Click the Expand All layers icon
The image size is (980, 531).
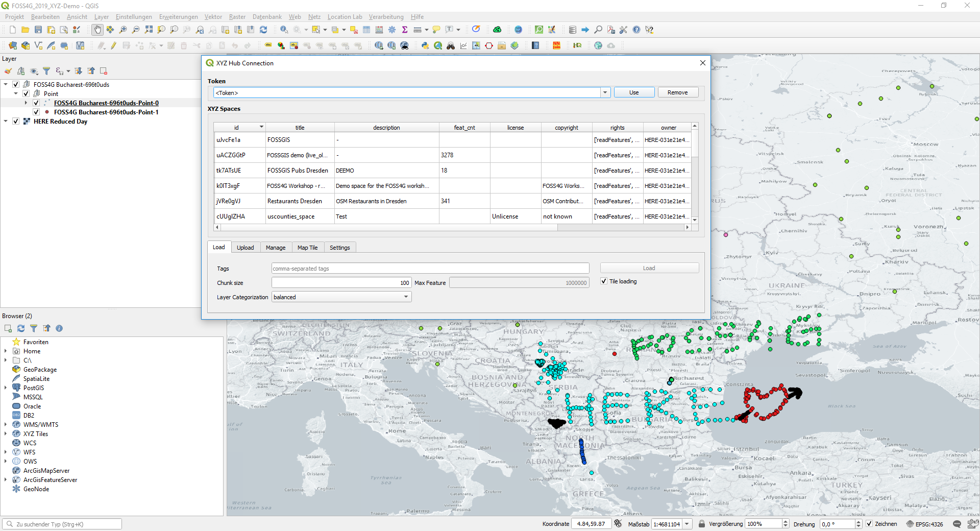point(78,71)
